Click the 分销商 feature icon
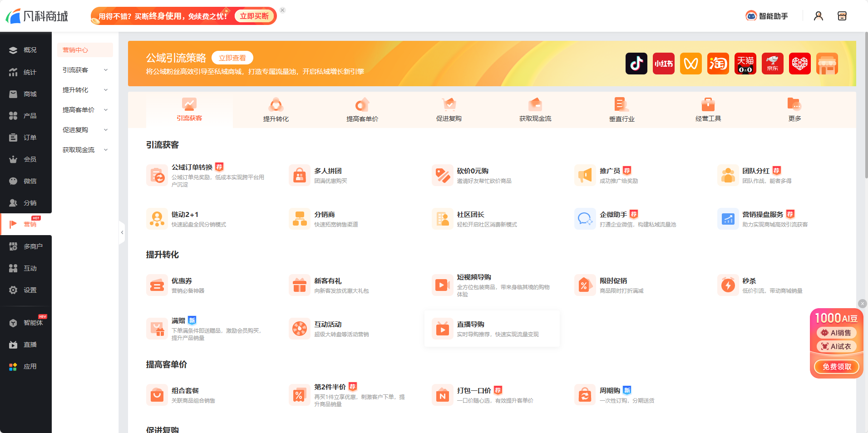This screenshot has width=868, height=433. click(x=300, y=219)
